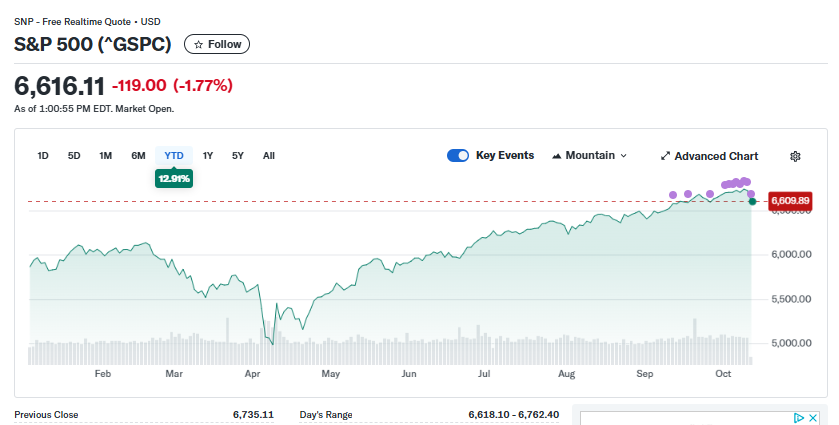This screenshot has height=425, width=839.
Task: Choose the 1M chart range
Action: (x=105, y=156)
